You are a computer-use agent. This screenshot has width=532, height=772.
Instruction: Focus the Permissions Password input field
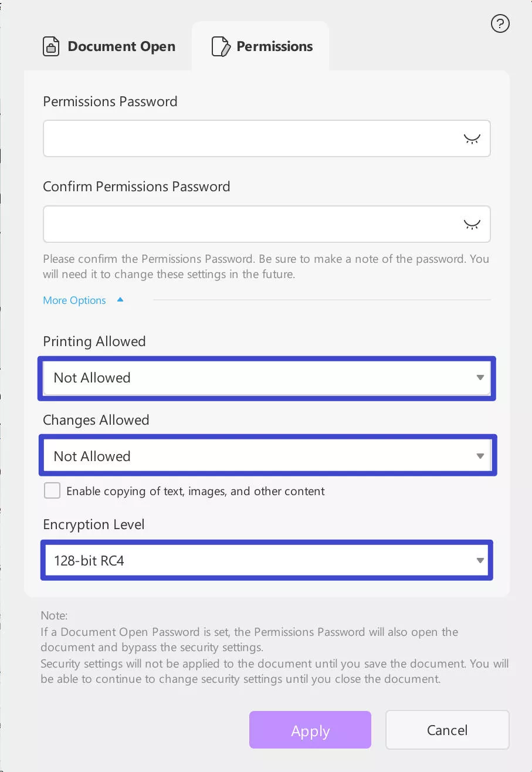tap(252, 139)
